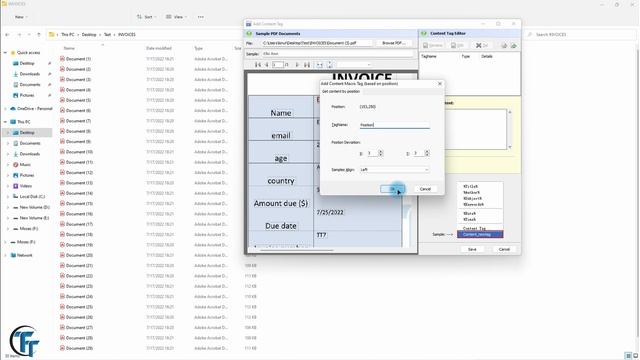Click the Delete X icon in Content Tag Editor

tap(482, 45)
